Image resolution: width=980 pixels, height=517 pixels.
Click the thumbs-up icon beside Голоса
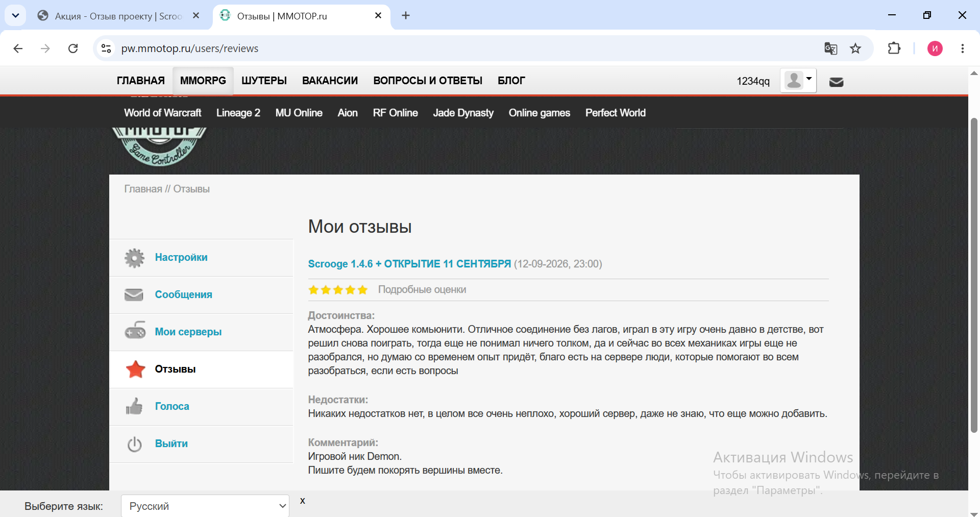point(134,406)
